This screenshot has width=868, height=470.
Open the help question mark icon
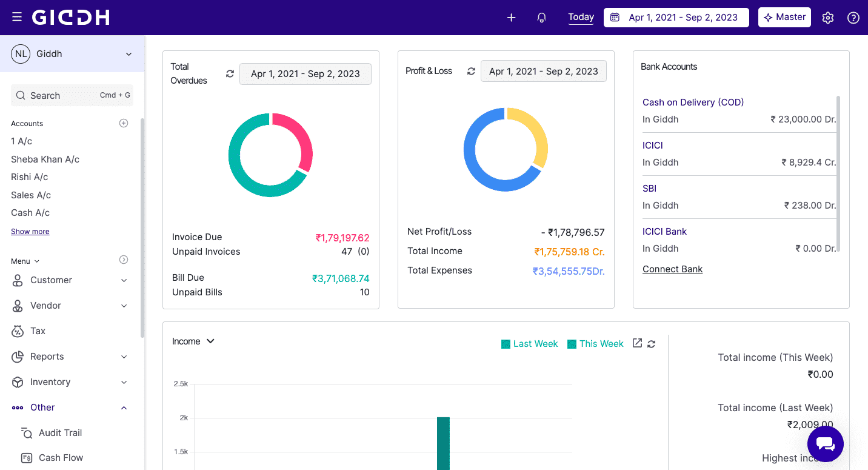[853, 18]
